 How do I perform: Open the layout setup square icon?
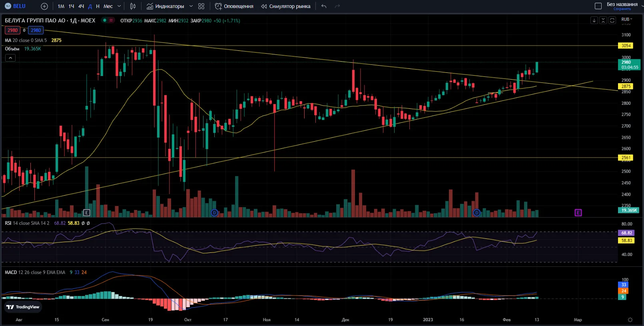click(598, 6)
